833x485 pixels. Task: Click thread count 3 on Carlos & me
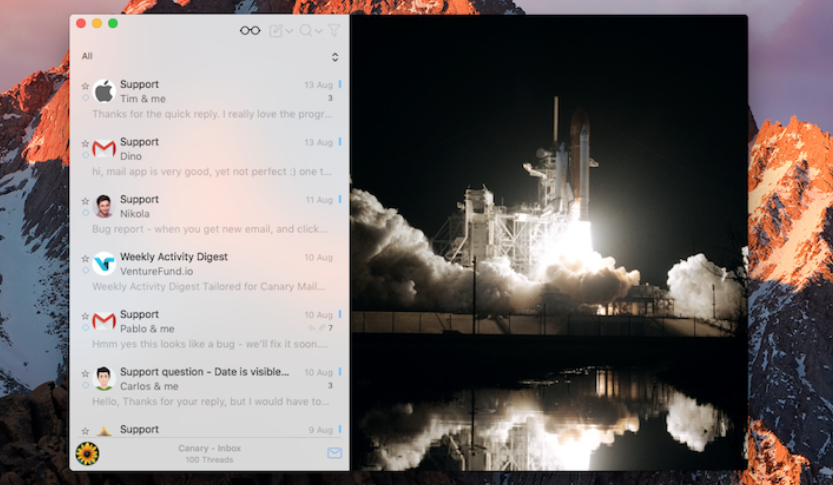[330, 386]
